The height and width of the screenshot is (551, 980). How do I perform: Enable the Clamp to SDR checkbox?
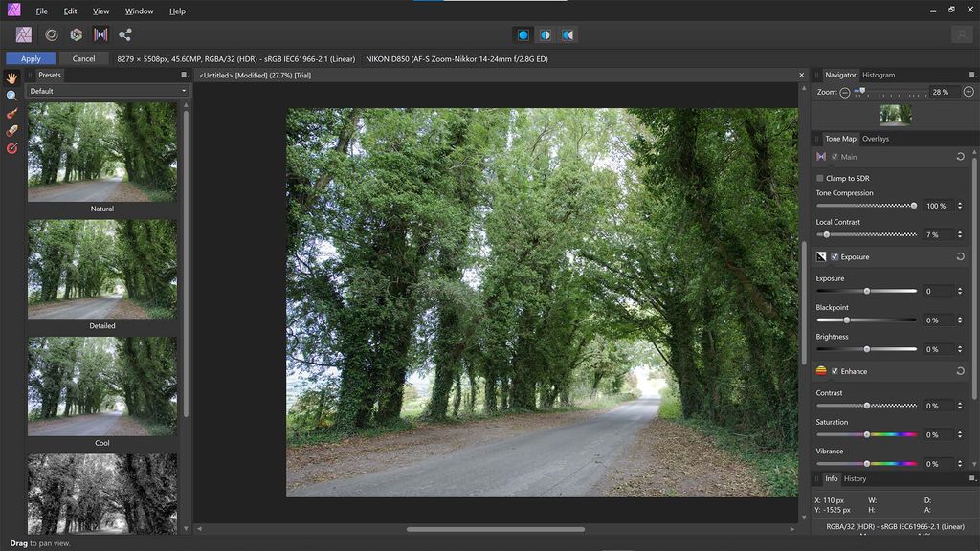coord(820,178)
